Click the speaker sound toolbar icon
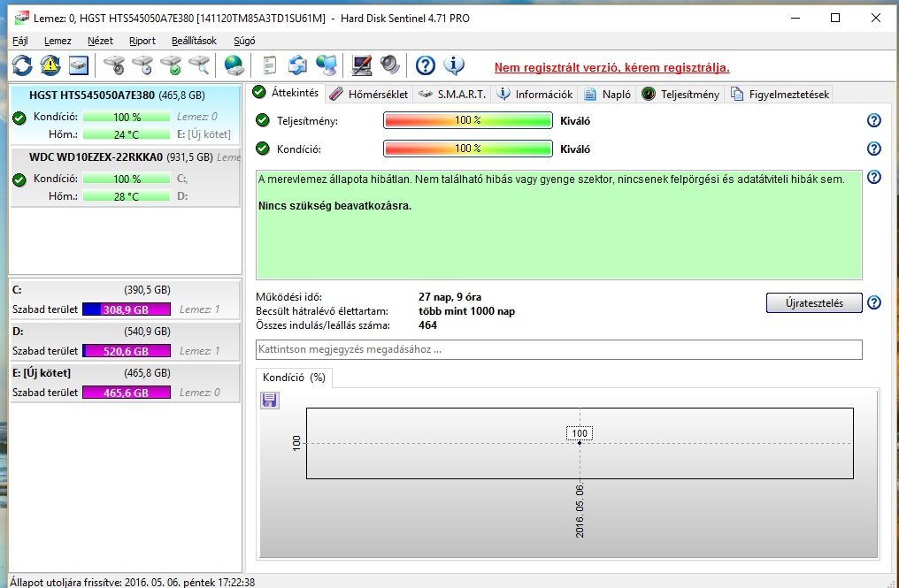This screenshot has width=899, height=588. click(390, 65)
